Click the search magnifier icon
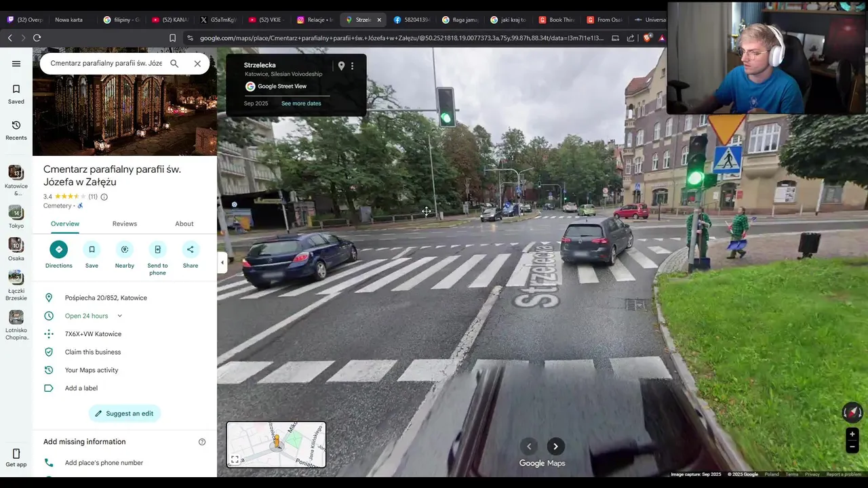Screen dimensions: 868x488 click(x=174, y=63)
